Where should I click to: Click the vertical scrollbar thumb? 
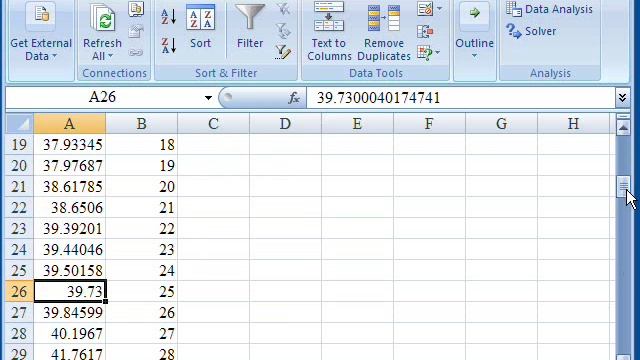coord(623,187)
